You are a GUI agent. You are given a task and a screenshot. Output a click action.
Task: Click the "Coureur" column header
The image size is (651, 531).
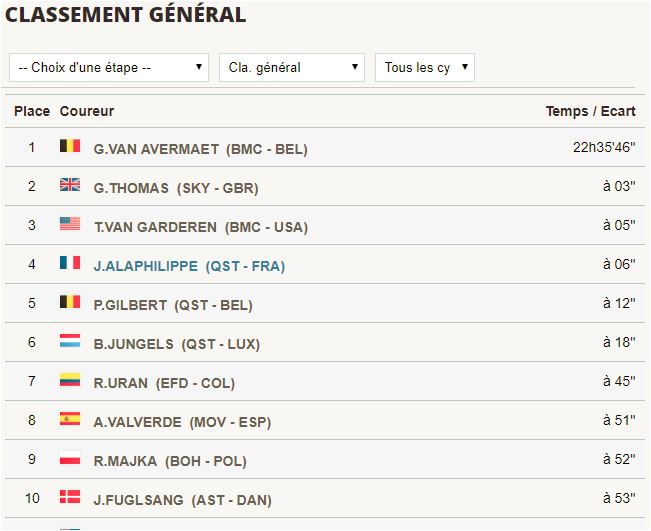pos(87,111)
